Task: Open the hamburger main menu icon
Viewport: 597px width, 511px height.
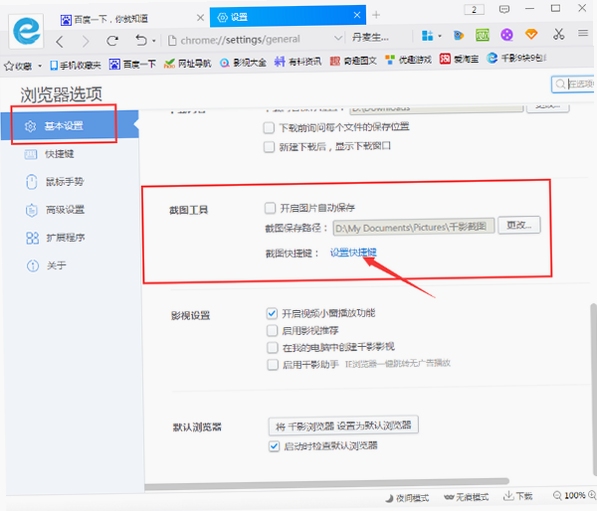Action: [x=583, y=34]
